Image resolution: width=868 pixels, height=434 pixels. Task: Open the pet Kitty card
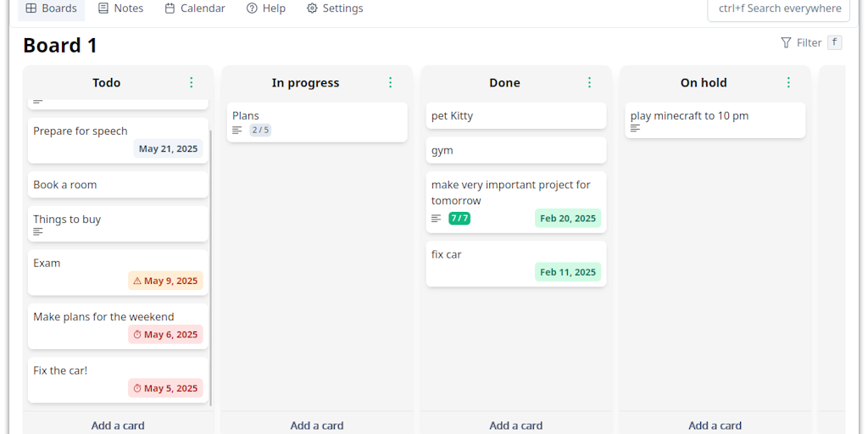pos(516,116)
